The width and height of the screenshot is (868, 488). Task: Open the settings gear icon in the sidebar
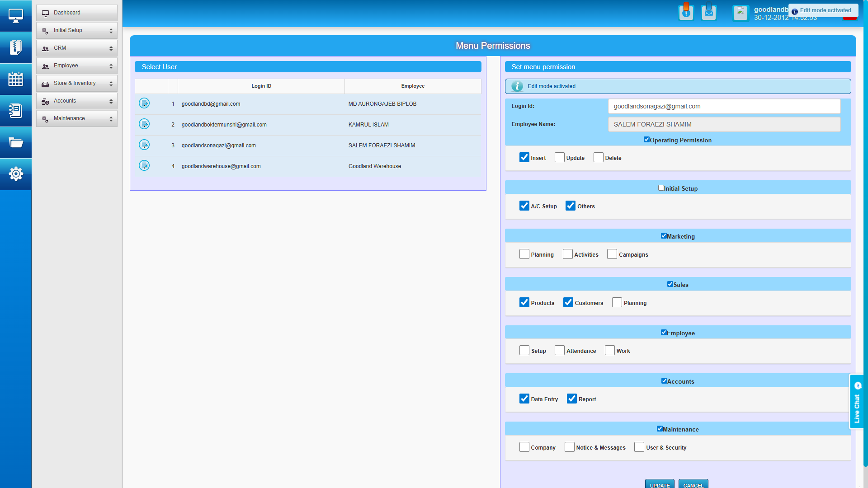coord(16,174)
